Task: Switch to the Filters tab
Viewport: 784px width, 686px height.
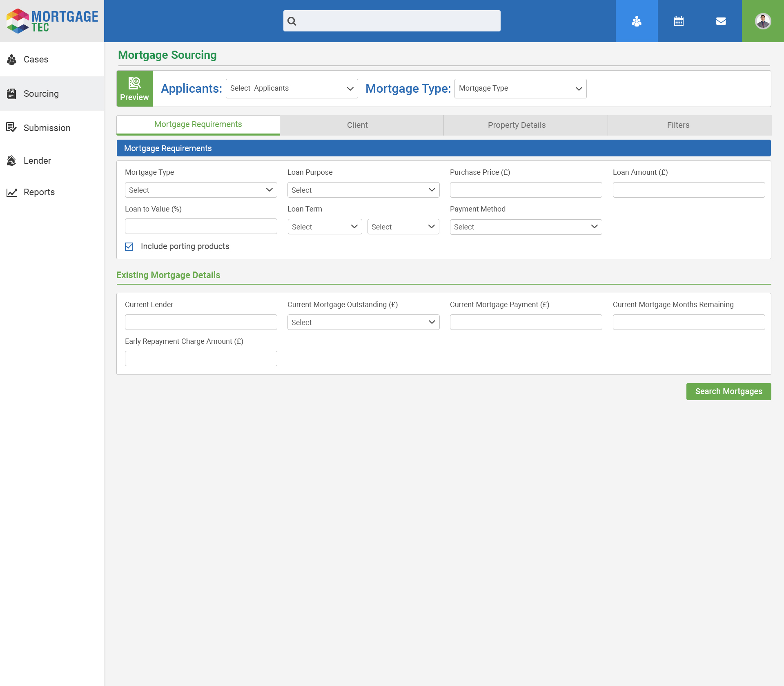Action: click(678, 125)
